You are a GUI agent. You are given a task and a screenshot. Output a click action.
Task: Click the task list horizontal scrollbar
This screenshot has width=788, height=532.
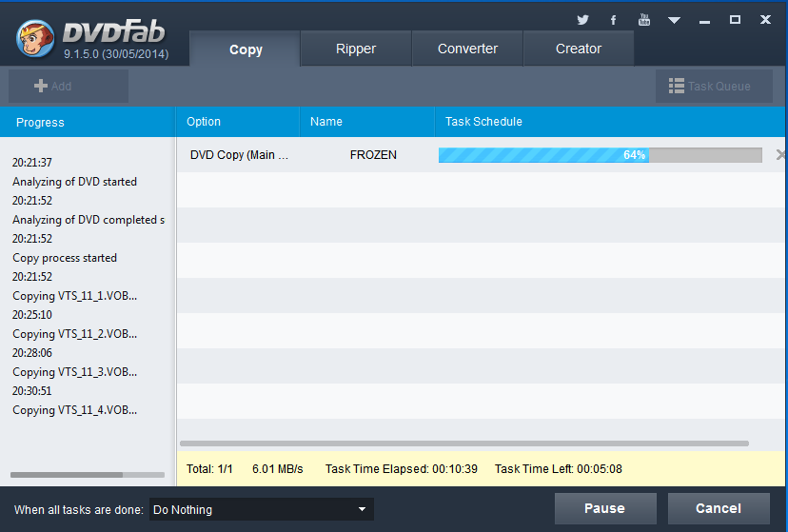coord(464,443)
